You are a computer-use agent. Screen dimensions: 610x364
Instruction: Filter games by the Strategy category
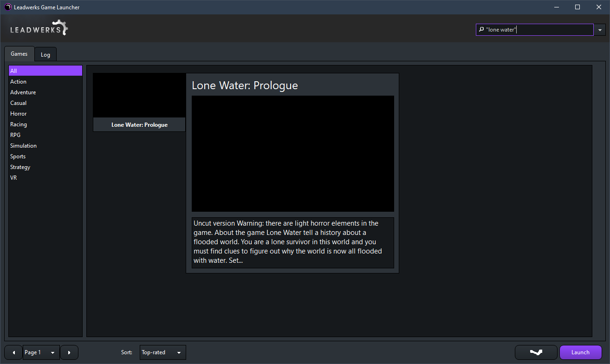click(20, 167)
